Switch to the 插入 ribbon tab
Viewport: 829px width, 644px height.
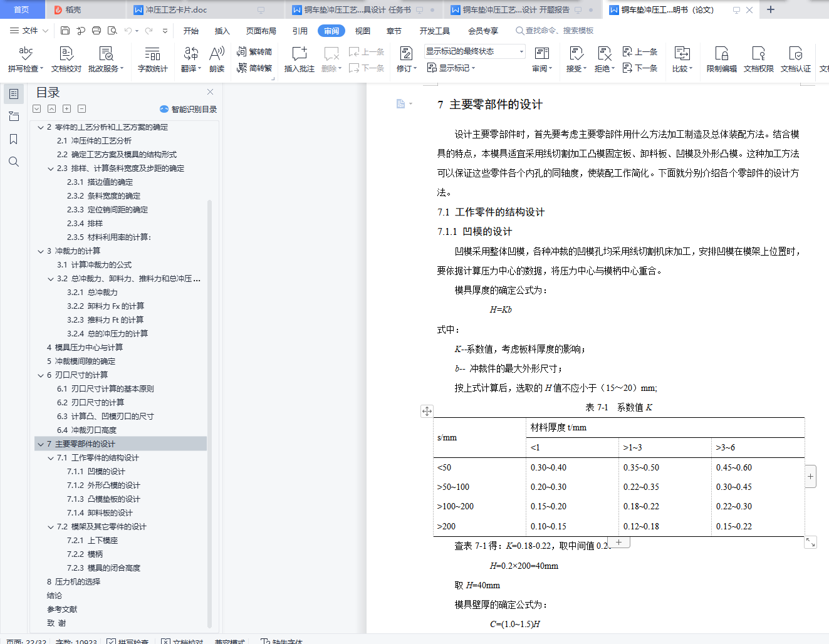click(222, 31)
